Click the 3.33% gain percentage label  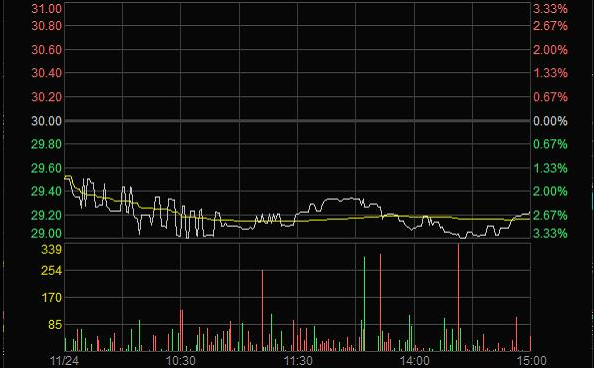[550, 8]
